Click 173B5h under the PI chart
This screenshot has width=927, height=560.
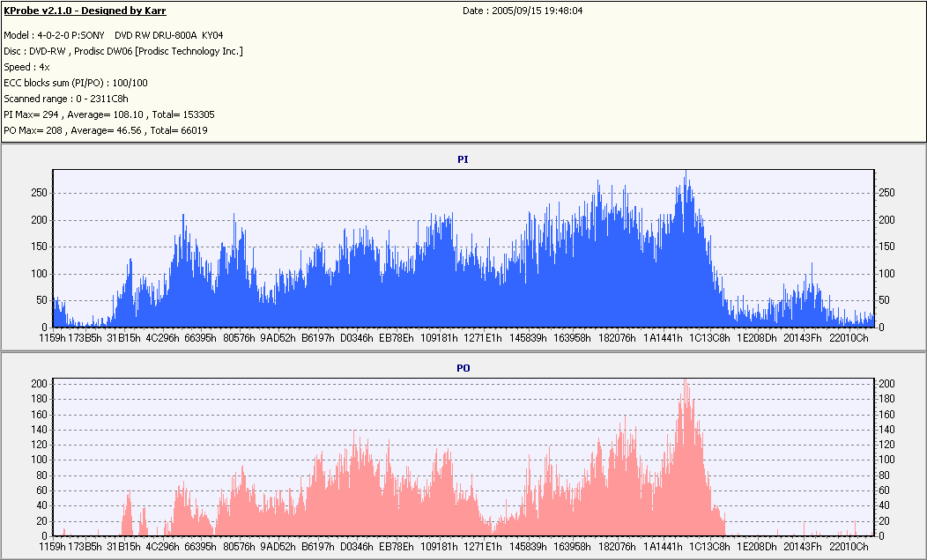click(85, 338)
